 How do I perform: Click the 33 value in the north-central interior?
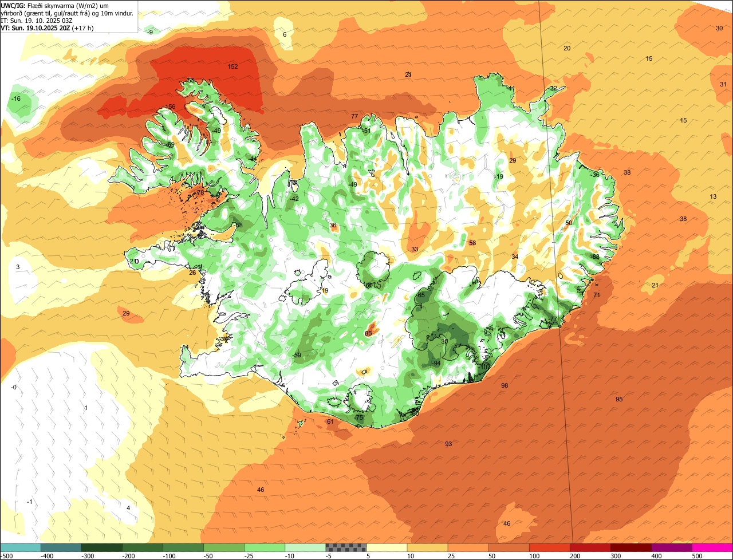415,249
